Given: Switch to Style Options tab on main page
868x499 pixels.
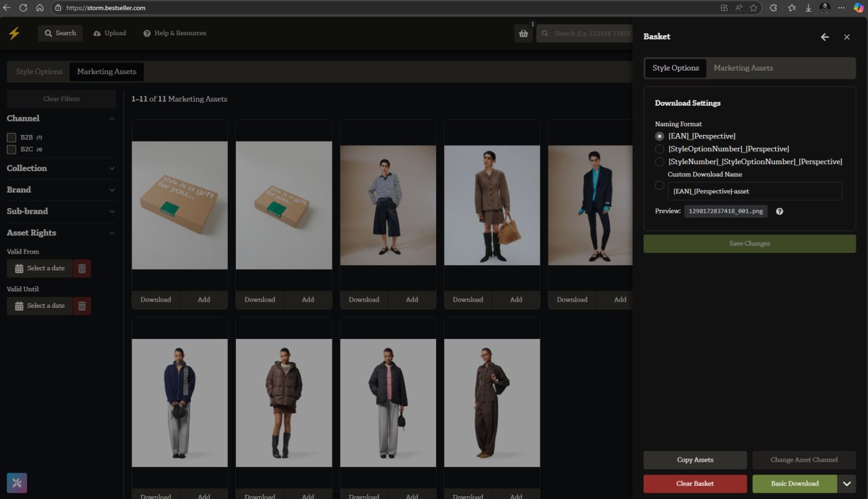Looking at the screenshot, I should click(x=39, y=72).
